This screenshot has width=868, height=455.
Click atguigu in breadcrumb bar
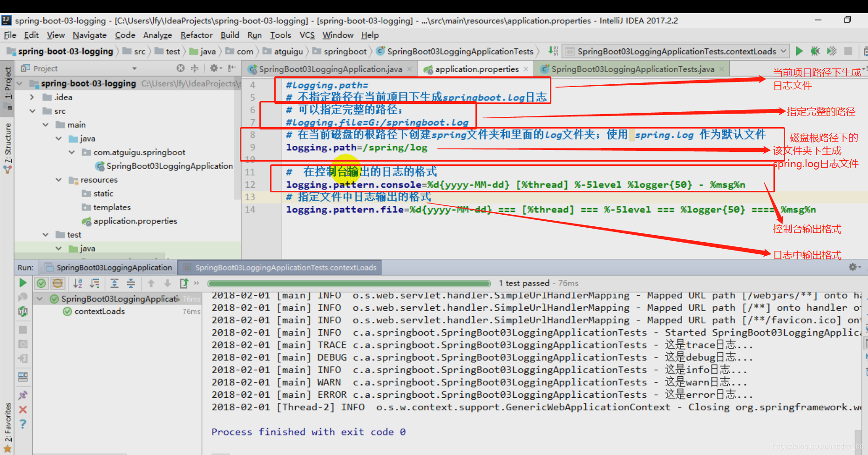click(x=283, y=51)
